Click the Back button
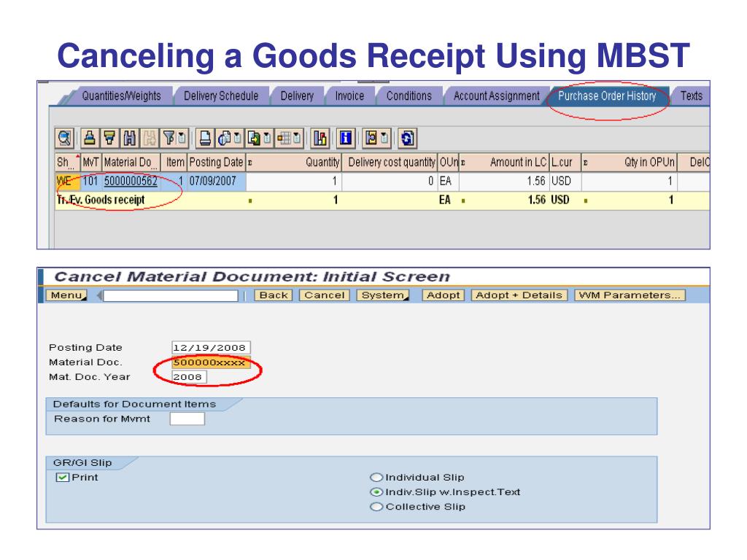Image resolution: width=747 pixels, height=560 pixels. pyautogui.click(x=274, y=295)
